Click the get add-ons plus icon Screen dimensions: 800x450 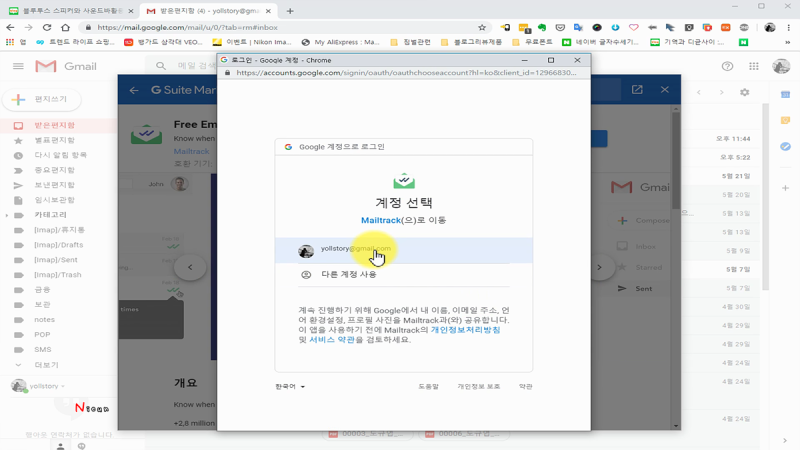785,188
